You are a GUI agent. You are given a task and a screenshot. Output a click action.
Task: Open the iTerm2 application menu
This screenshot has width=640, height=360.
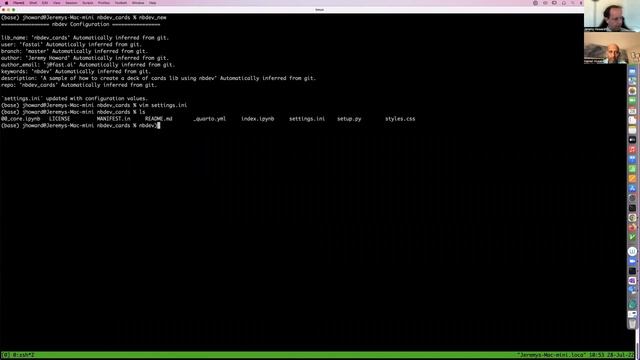coord(18,3)
